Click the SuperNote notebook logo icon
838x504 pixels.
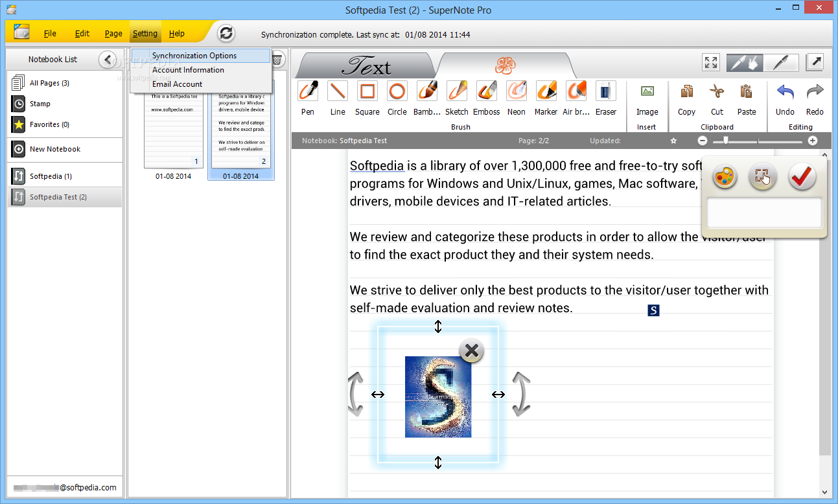[x=22, y=32]
